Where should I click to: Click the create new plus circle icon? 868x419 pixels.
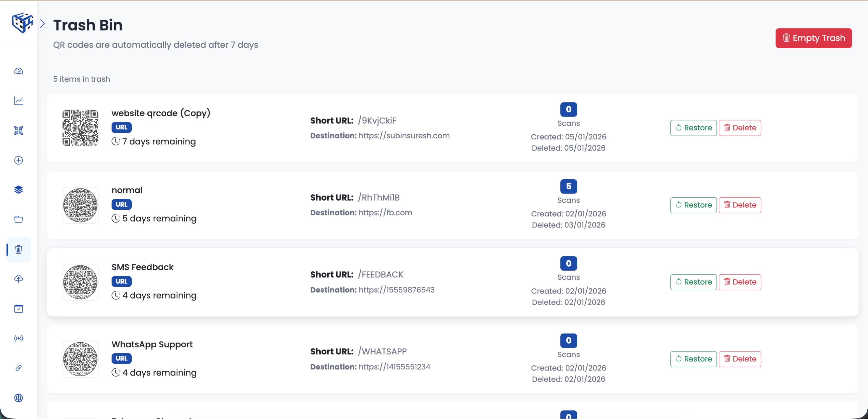[19, 160]
